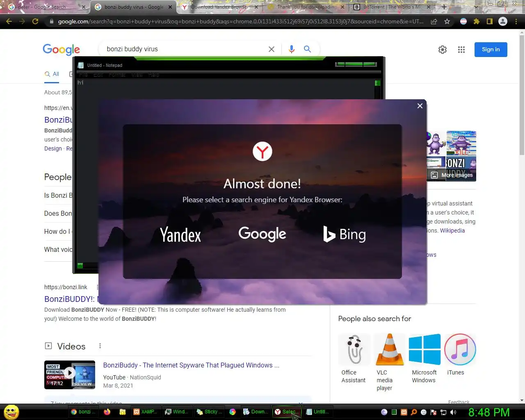
Task: Start voice search with the microphone
Action: (292, 49)
